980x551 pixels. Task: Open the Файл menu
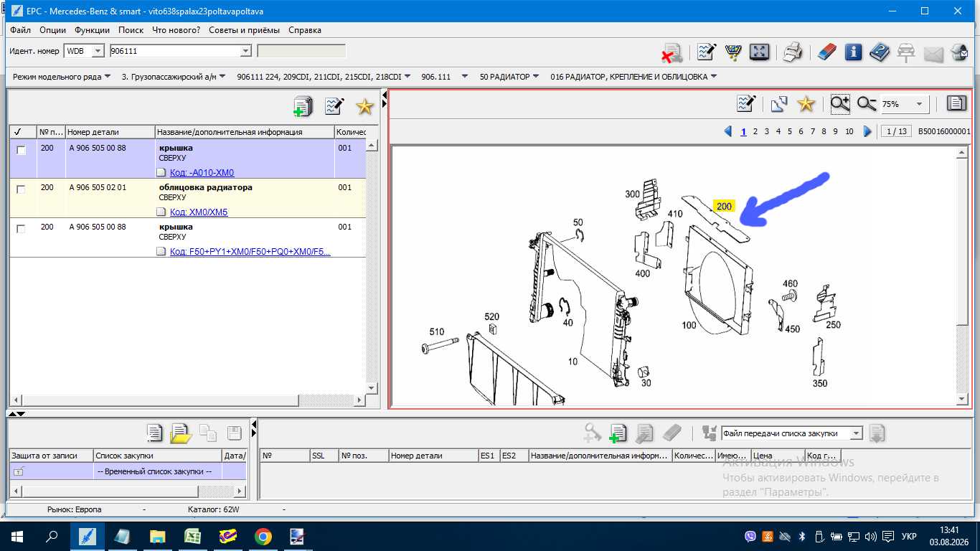21,30
